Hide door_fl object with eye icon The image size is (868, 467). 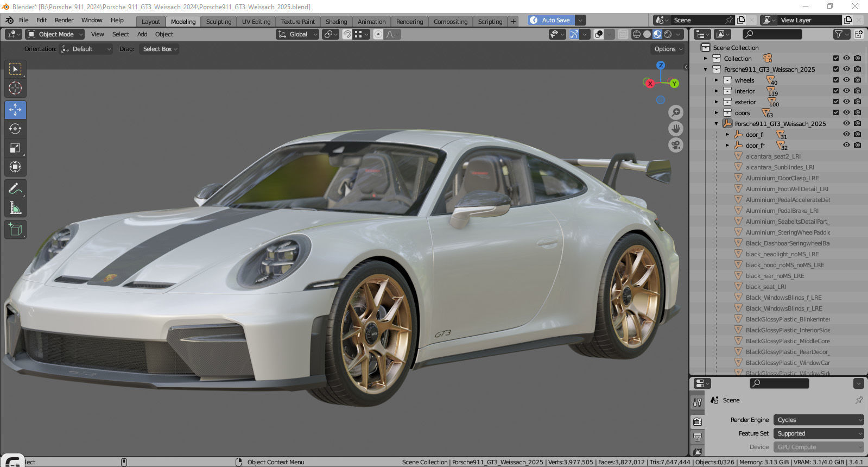point(846,134)
